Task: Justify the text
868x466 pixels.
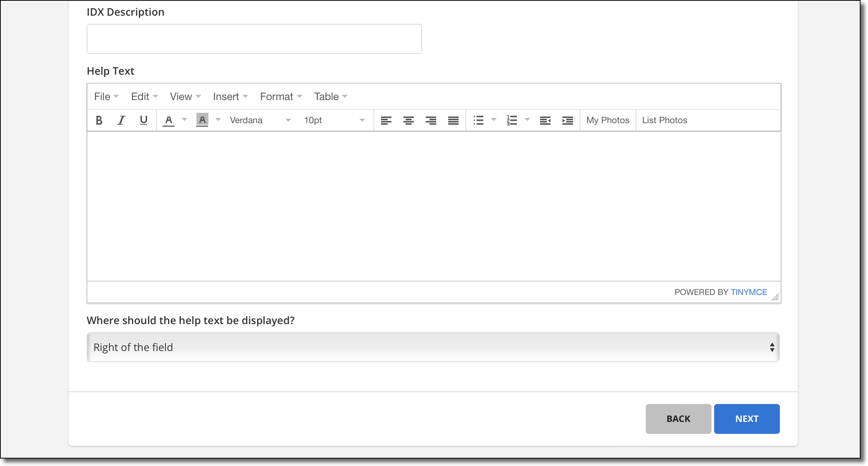Action: tap(453, 120)
